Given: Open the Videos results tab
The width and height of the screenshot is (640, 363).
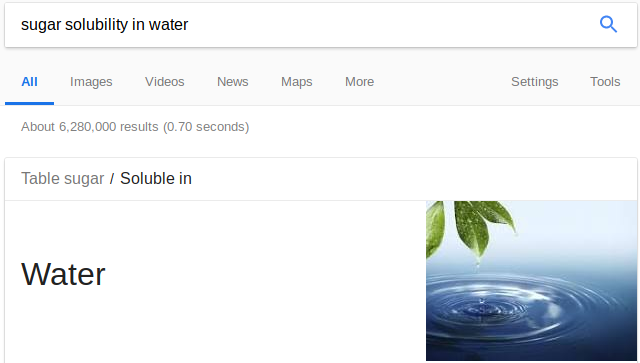Looking at the screenshot, I should 164,82.
